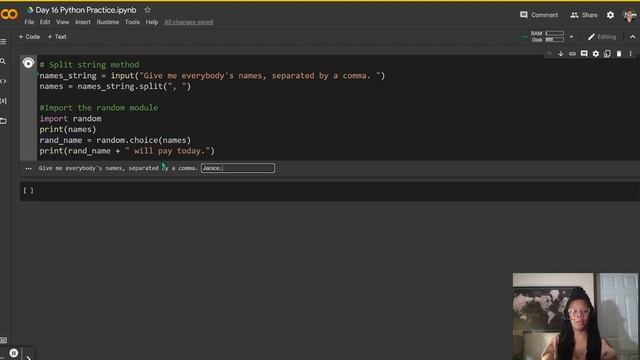Open the Runtime menu
640x360 pixels.
coord(108,22)
